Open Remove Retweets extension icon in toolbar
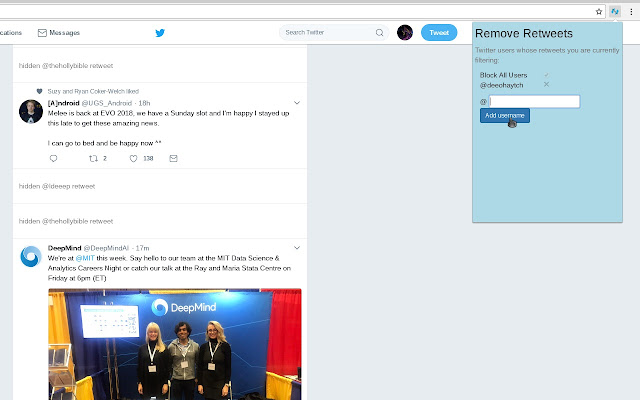The image size is (640, 400). click(615, 11)
